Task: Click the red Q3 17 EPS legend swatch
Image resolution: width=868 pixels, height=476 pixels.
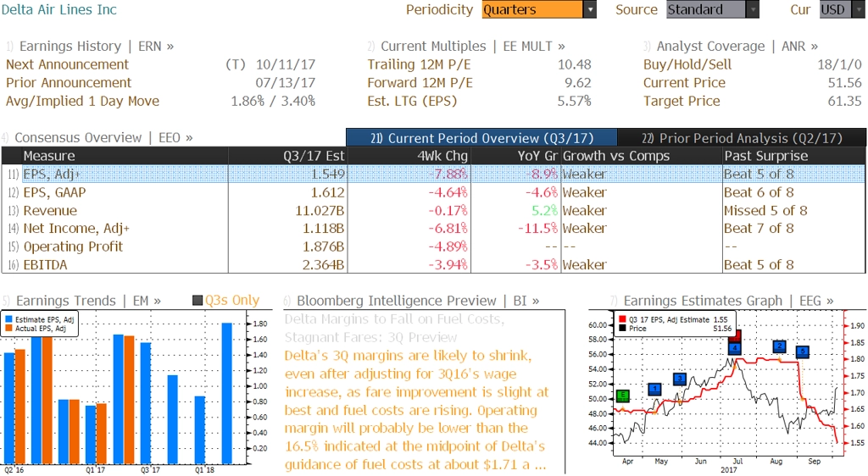Action: pos(623,319)
